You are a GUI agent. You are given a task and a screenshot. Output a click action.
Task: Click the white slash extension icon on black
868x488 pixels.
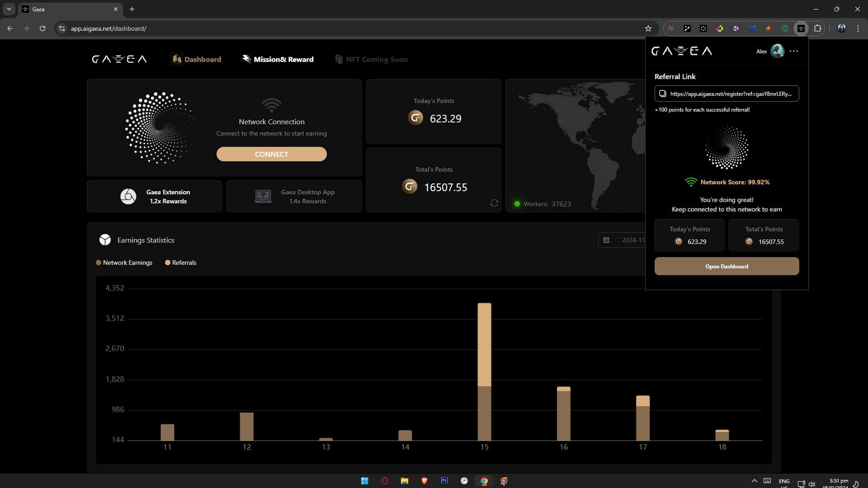pos(687,28)
